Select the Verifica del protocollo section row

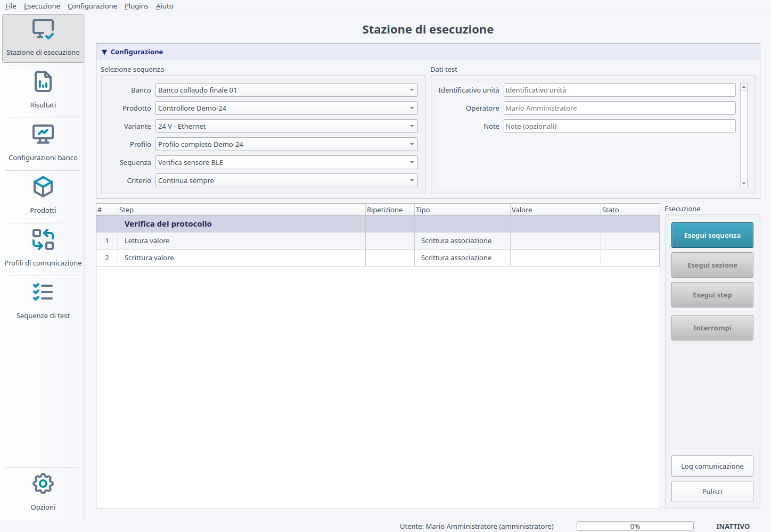[378, 224]
